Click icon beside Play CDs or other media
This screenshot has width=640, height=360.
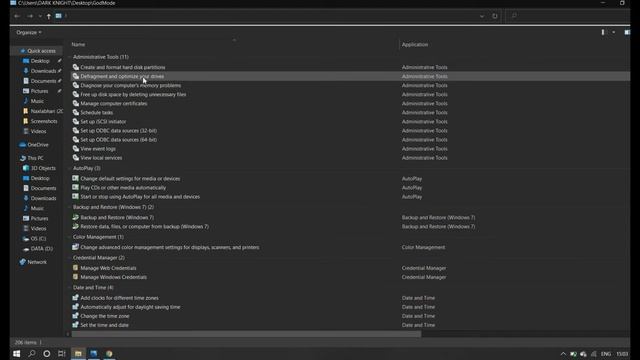76,187
